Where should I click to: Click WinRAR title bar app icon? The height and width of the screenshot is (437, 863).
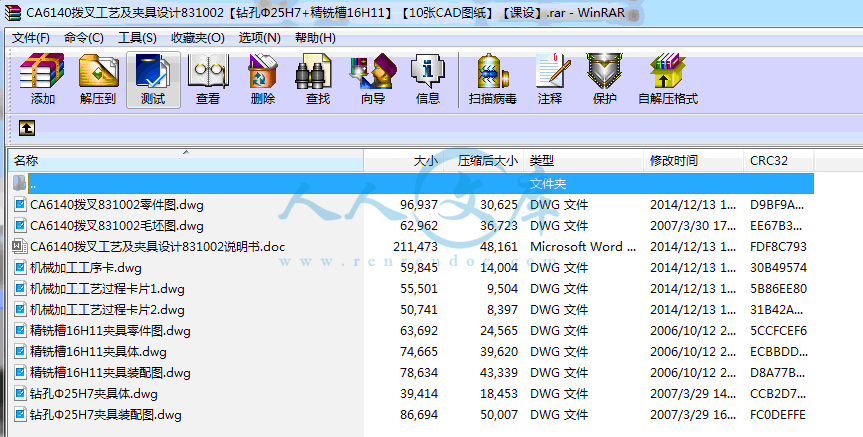[x=13, y=12]
